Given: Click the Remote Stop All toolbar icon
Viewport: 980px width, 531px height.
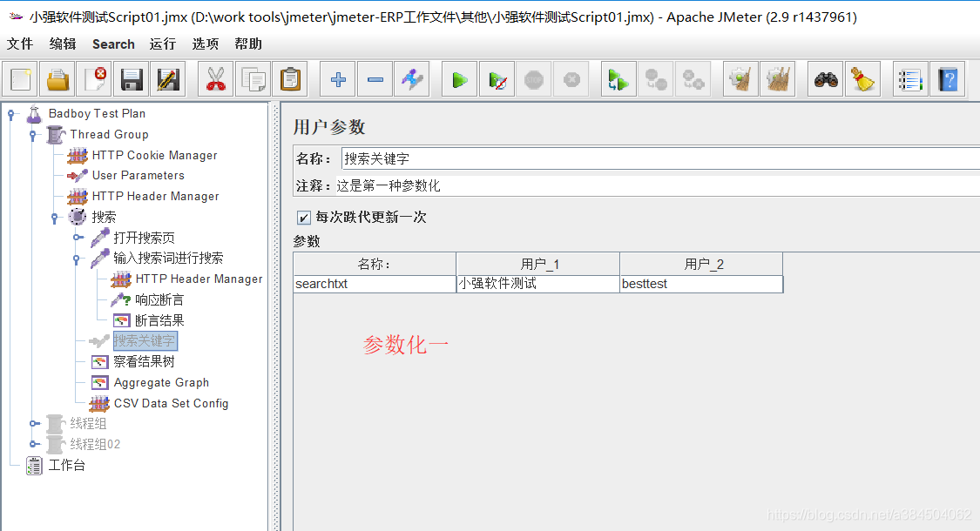Looking at the screenshot, I should click(x=656, y=79).
